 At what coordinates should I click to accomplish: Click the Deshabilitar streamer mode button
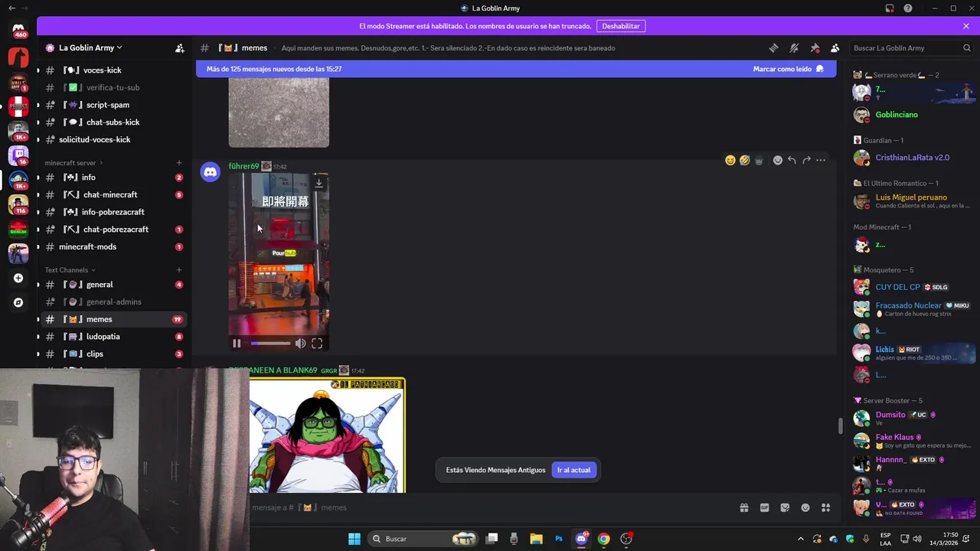[x=621, y=26]
